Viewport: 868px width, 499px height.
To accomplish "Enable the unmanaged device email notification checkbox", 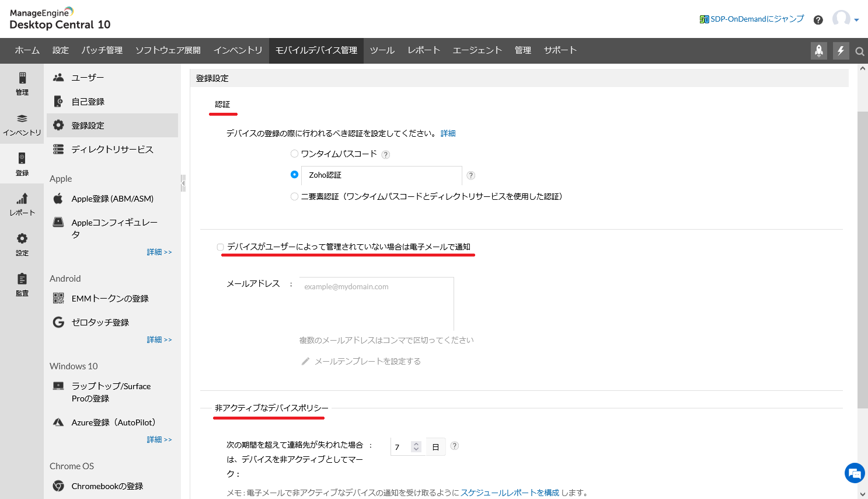I will pos(221,247).
